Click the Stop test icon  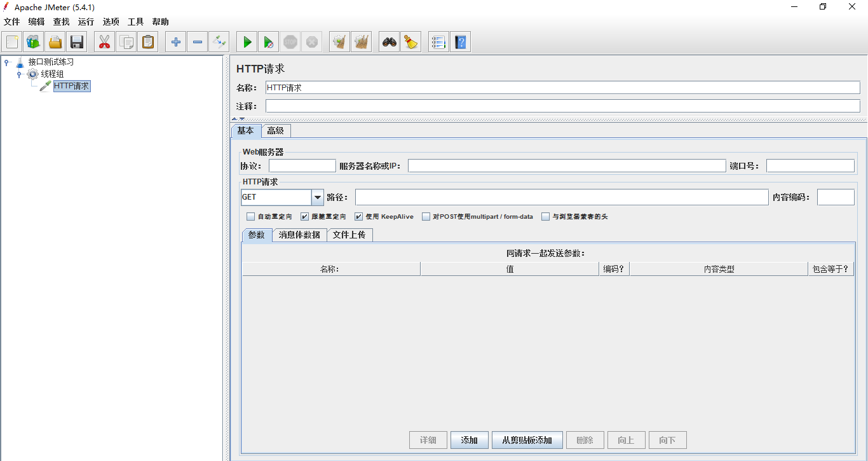[x=290, y=42]
